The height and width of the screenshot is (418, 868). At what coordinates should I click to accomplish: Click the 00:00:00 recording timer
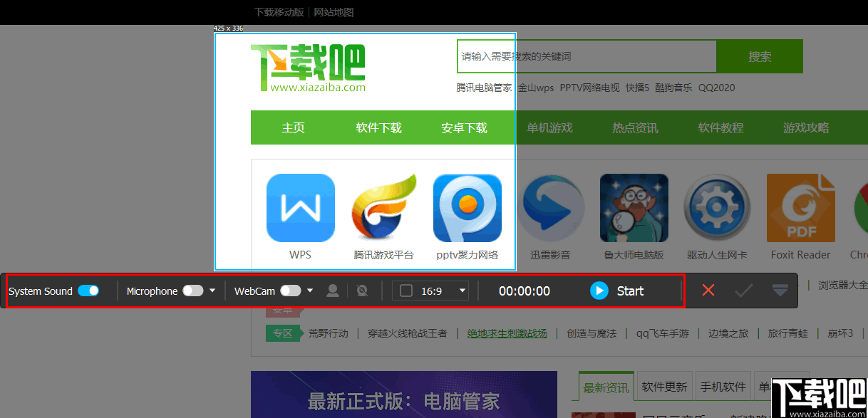pos(525,291)
